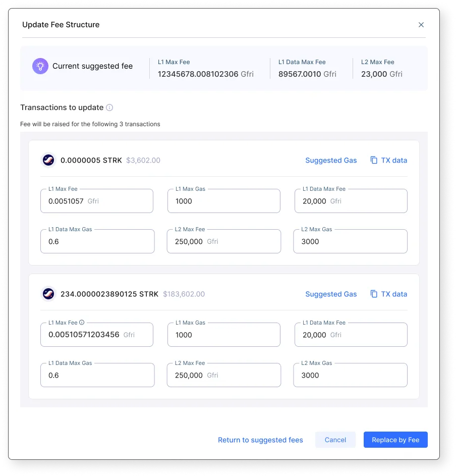Click the 0.0000005 STRK amount text
Screen dimensions: 456x476
point(91,161)
